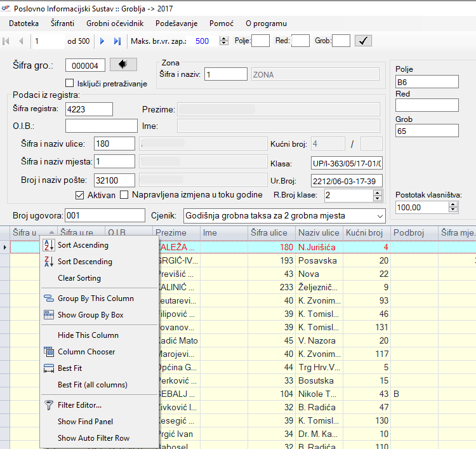Select Sort Ascending in context menu
The image size is (476, 449).
[x=83, y=245]
